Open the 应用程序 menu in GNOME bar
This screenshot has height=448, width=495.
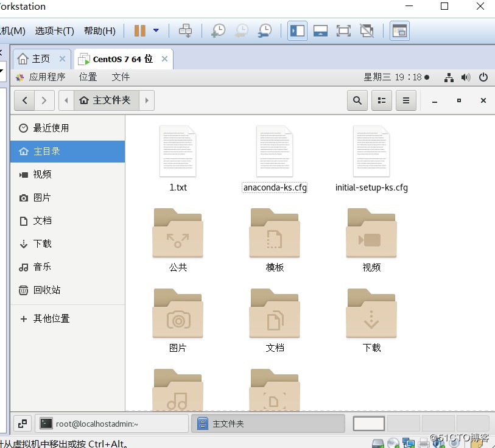41,77
